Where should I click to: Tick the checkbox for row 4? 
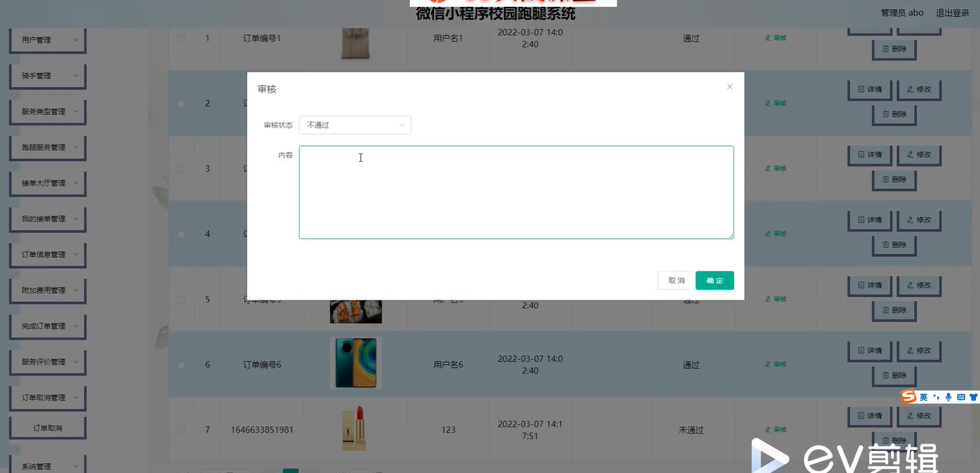point(181,233)
